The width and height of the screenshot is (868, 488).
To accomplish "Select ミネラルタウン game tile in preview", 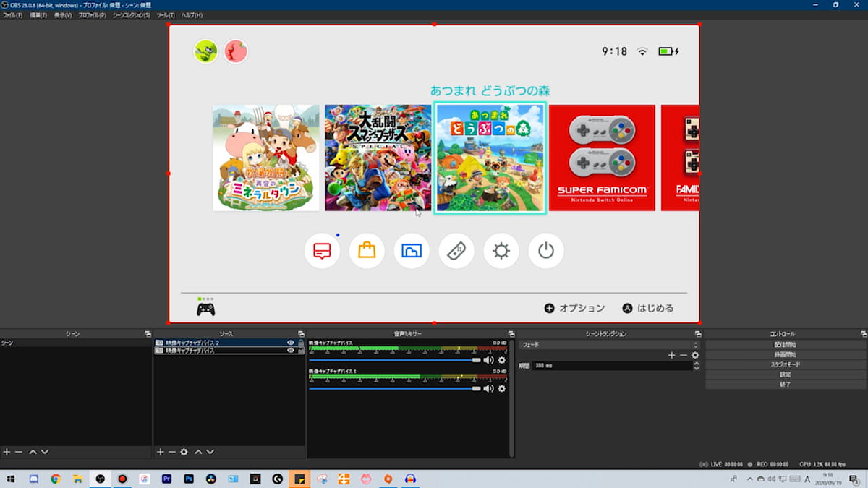I will 266,158.
